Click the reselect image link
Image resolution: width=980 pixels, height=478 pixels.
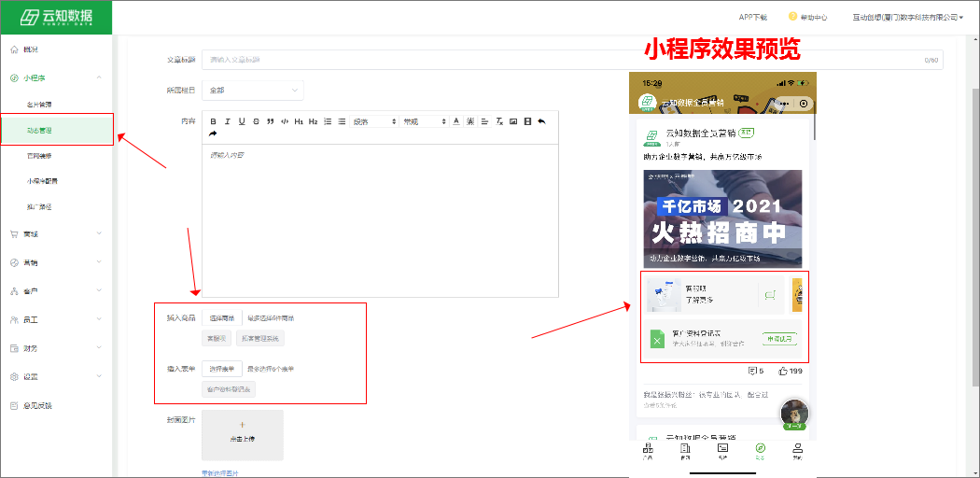coord(219,473)
